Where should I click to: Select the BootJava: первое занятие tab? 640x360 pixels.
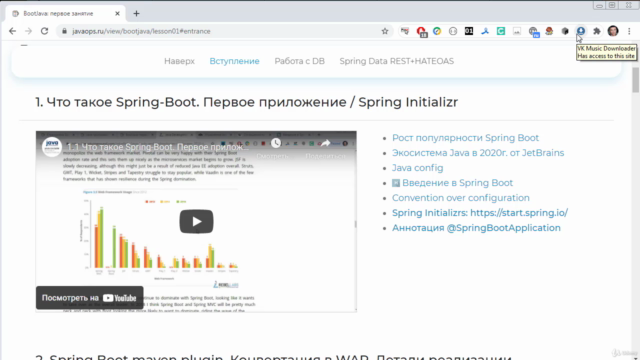pos(64,13)
